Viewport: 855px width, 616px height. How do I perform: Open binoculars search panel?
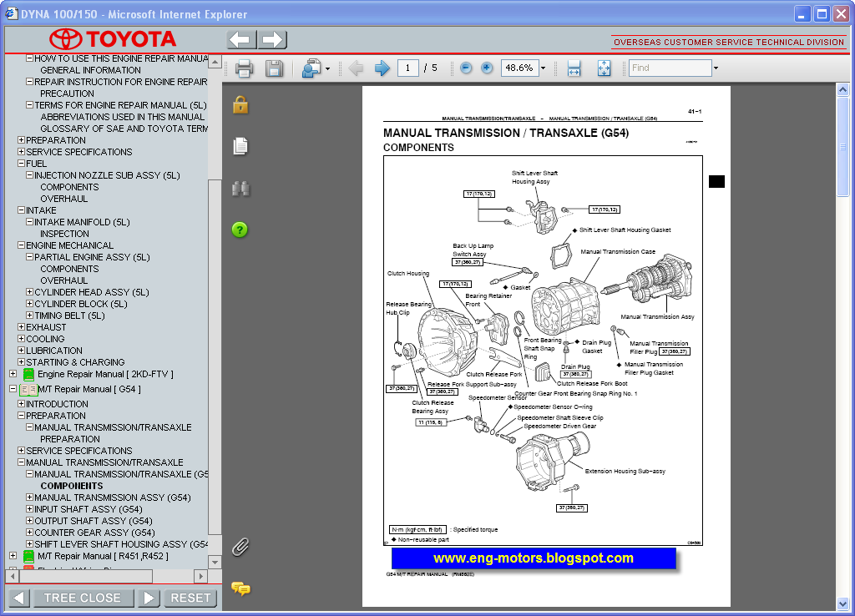click(240, 189)
